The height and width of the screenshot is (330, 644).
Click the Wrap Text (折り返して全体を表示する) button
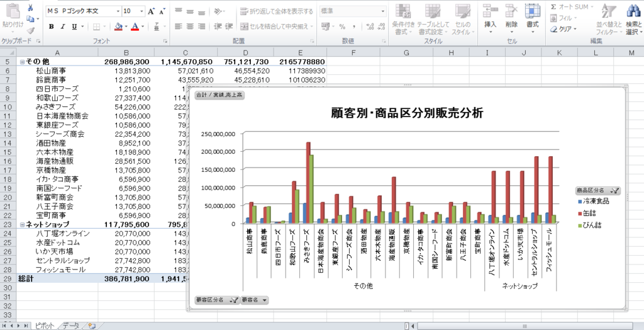click(x=277, y=11)
